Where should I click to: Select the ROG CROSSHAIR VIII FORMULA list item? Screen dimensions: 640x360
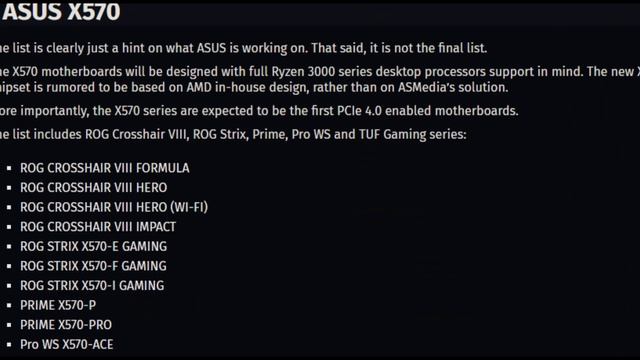click(105, 168)
